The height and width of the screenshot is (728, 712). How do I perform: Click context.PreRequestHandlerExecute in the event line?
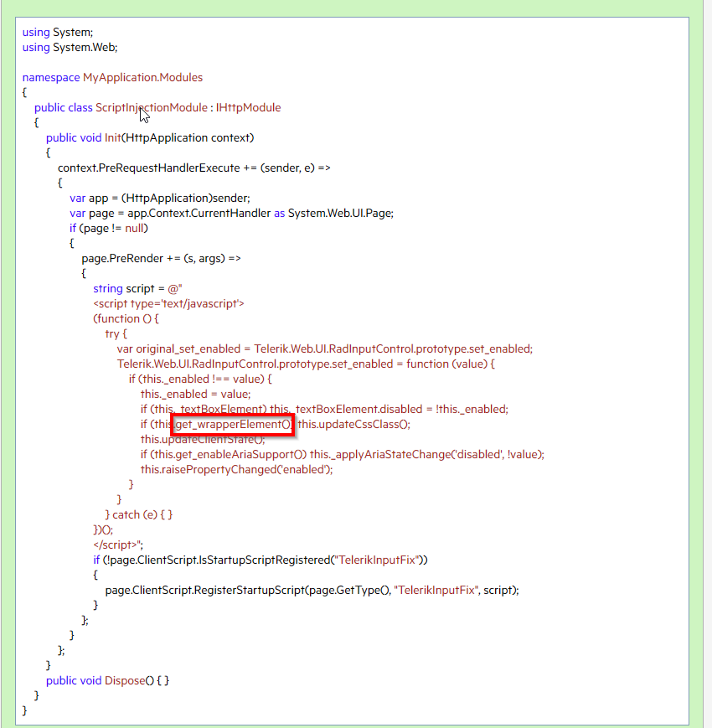pyautogui.click(x=148, y=168)
